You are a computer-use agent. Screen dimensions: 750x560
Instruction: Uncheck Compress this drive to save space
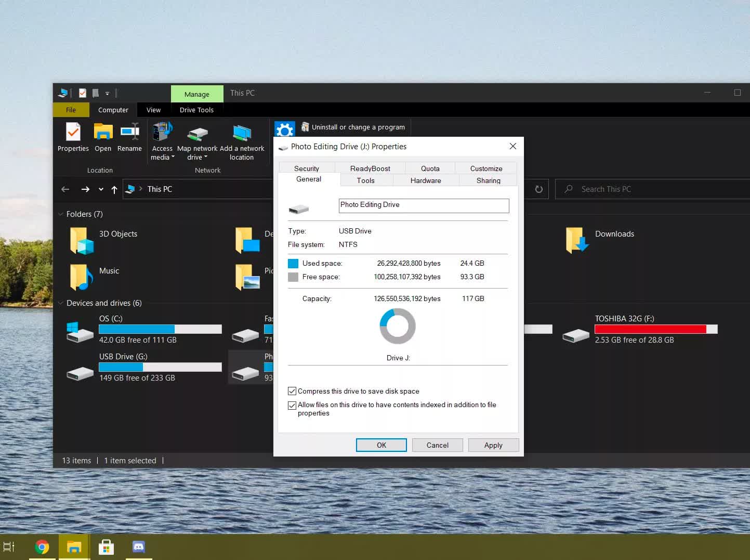click(x=292, y=391)
